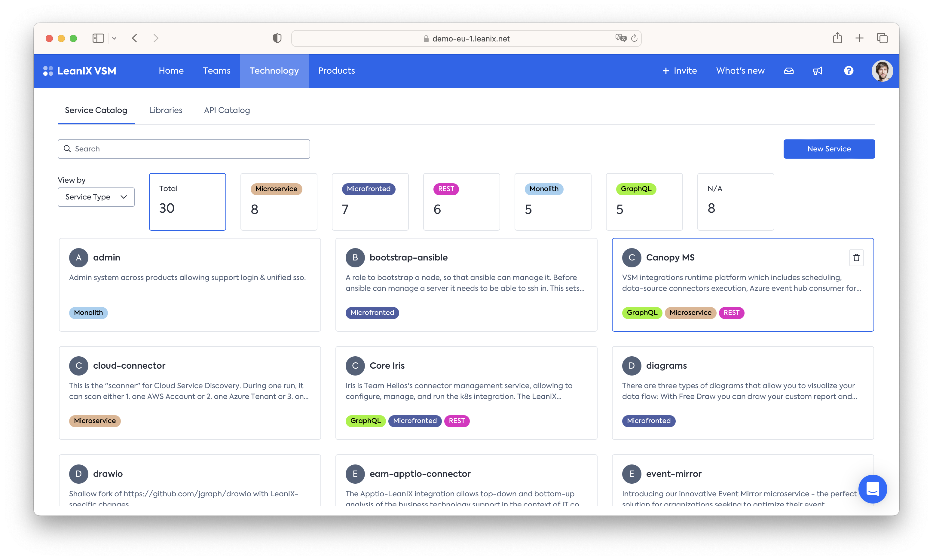Click the New Service button
This screenshot has height=560, width=933.
pos(829,149)
